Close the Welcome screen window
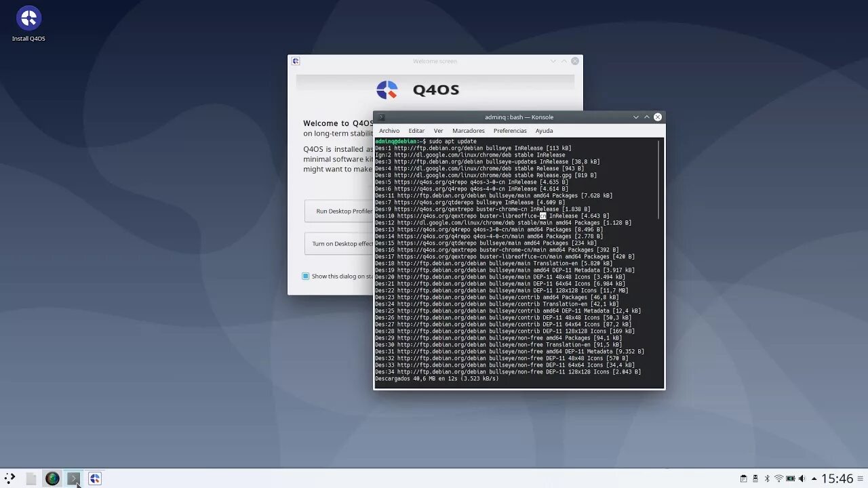 (575, 61)
